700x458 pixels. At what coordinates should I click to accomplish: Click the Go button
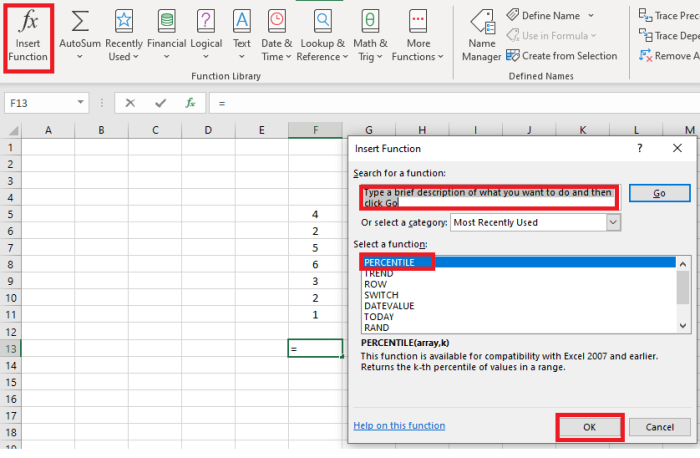click(659, 193)
